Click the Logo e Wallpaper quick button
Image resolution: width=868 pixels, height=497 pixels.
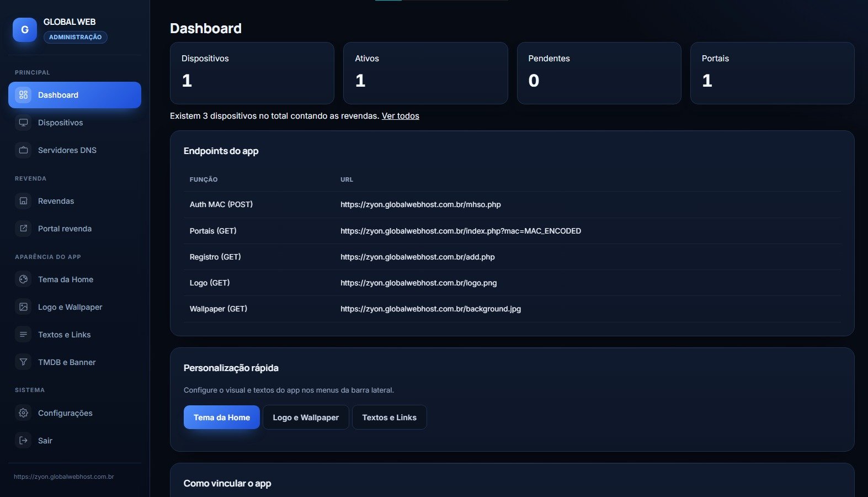click(306, 417)
